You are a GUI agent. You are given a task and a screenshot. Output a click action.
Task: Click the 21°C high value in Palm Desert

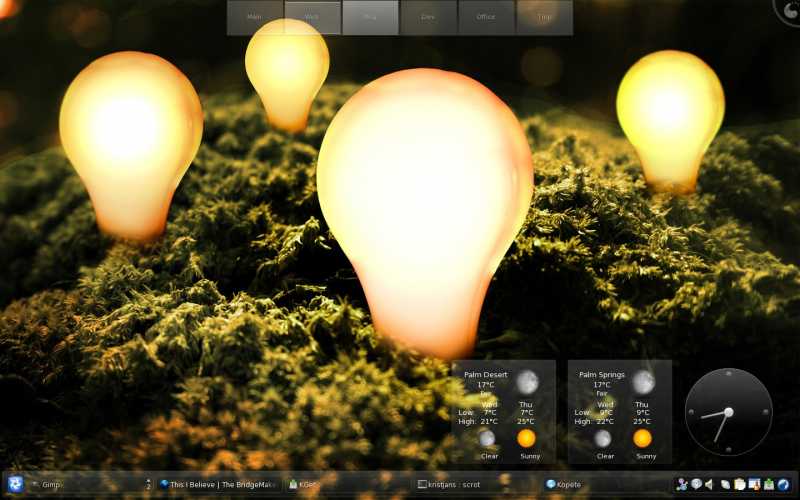(x=489, y=421)
